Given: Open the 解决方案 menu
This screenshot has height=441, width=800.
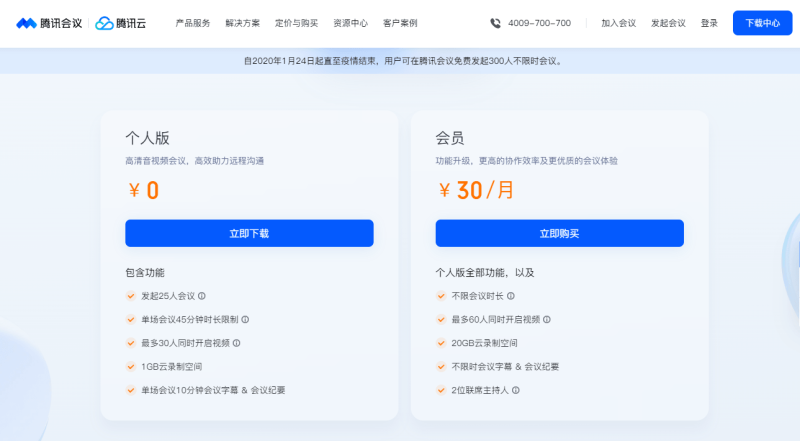Looking at the screenshot, I should 242,23.
